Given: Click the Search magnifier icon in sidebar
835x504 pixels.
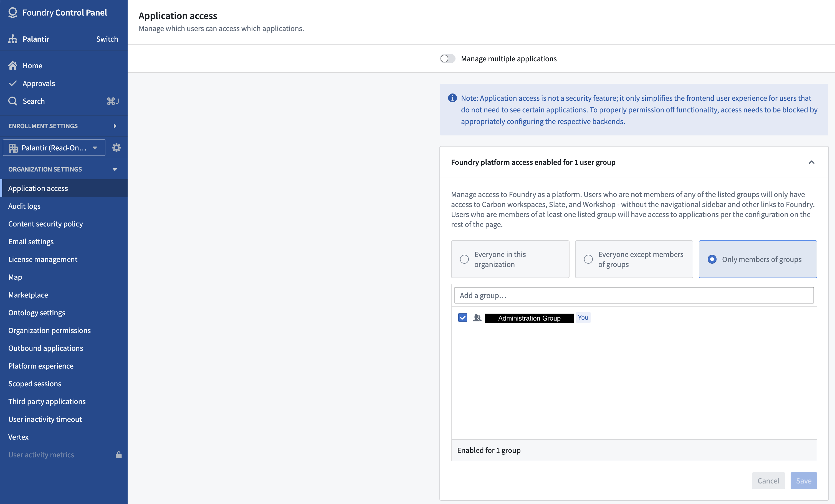Looking at the screenshot, I should point(13,101).
